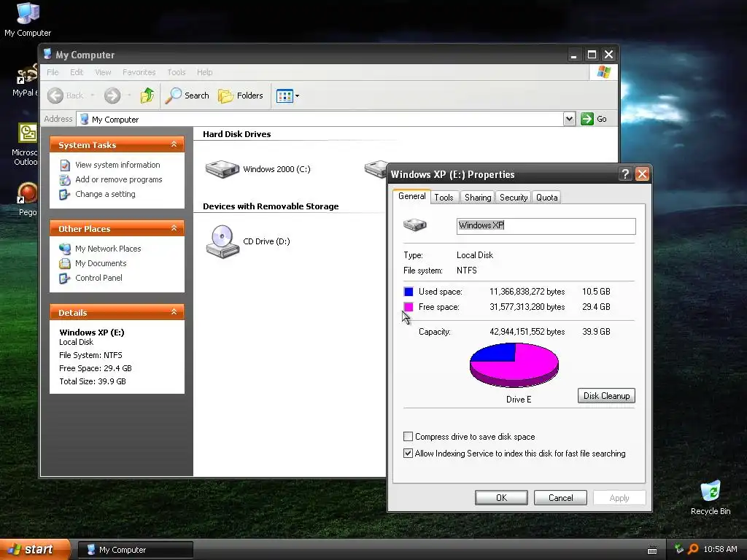Click the network tray icon

(679, 549)
